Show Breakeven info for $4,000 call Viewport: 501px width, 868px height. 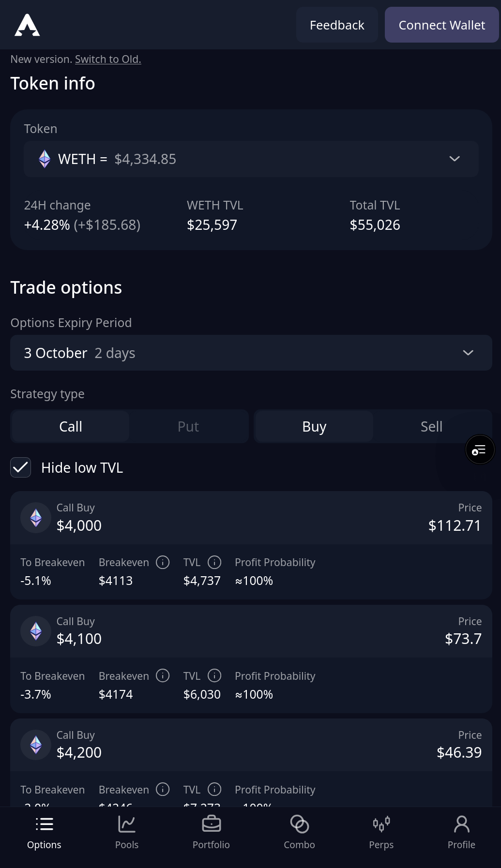163,562
